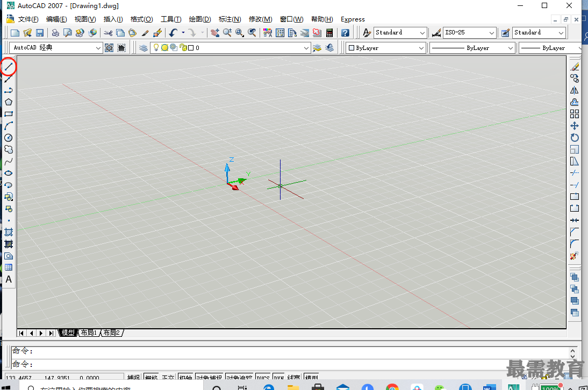Screen dimensions: 588x390
Task: Select the Move tool
Action: click(x=575, y=126)
